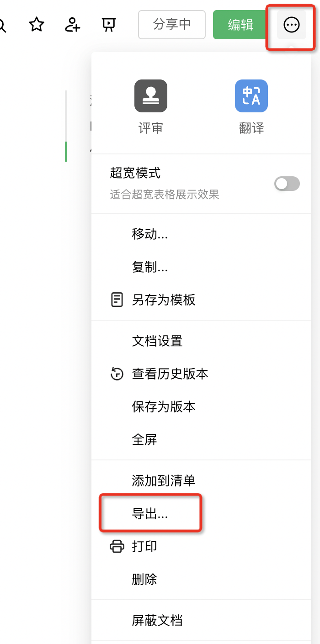This screenshot has height=644, width=320.
Task: Click the 分享中 button
Action: coord(172,25)
